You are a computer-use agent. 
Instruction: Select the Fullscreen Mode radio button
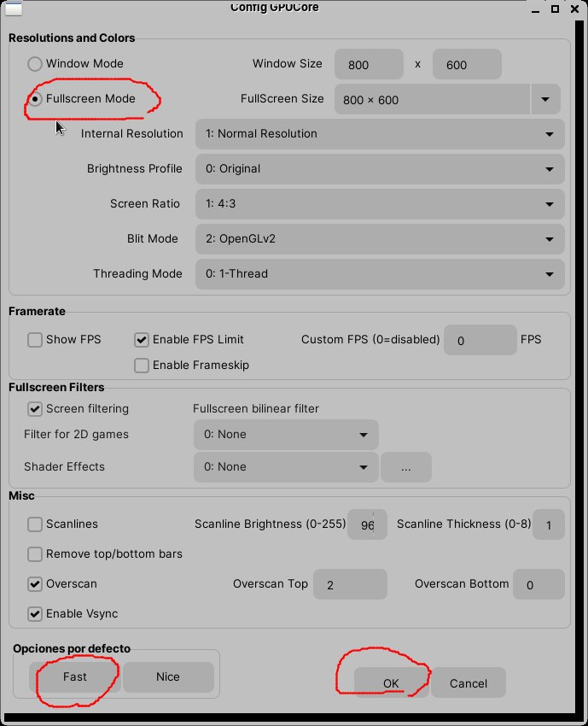35,99
